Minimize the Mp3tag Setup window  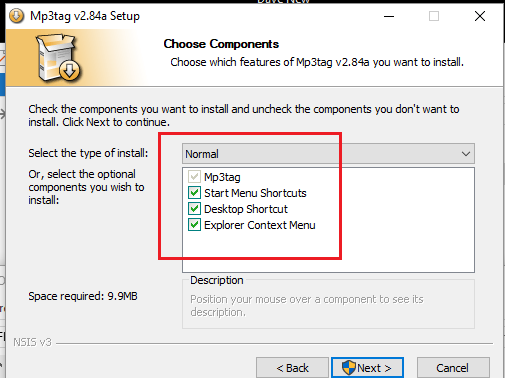(x=389, y=16)
